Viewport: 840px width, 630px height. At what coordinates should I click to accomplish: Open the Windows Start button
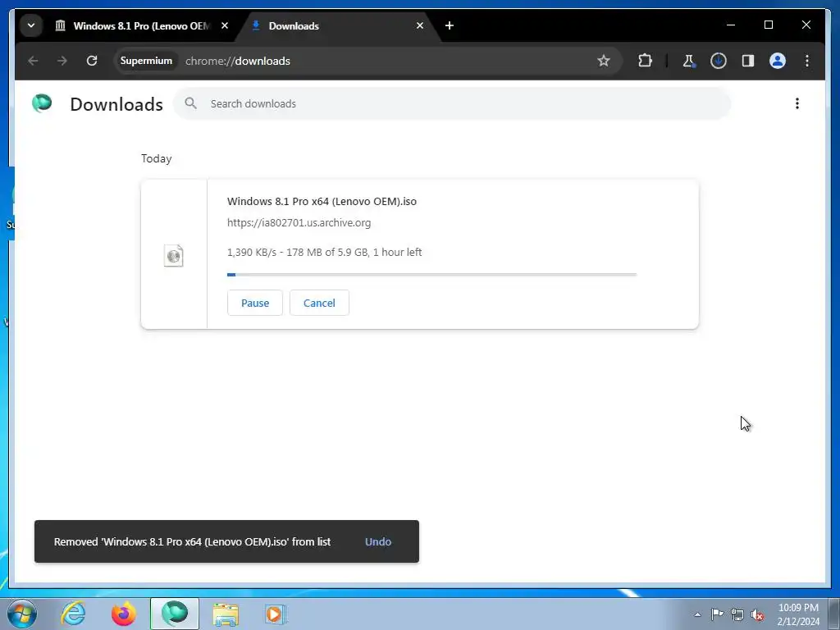(x=22, y=614)
